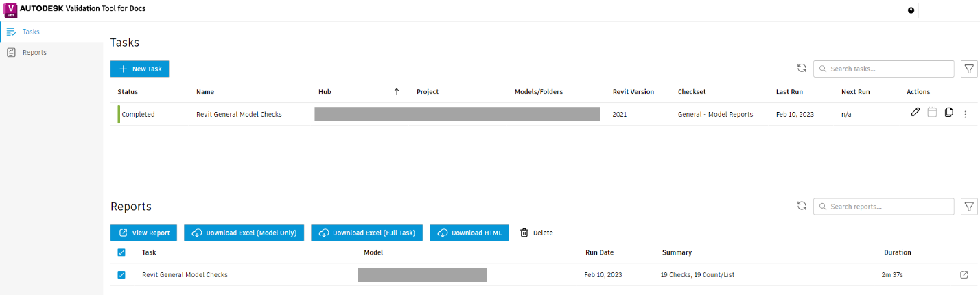Click the schedule calendar icon in Actions
980x295 pixels.
[x=932, y=113]
